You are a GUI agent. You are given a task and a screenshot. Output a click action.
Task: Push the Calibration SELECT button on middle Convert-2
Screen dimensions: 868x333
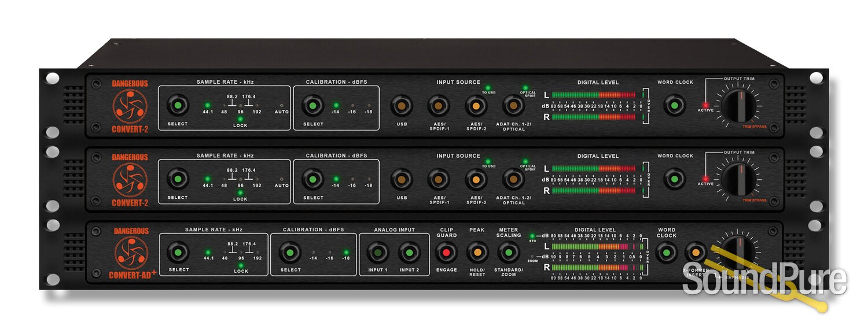[313, 179]
